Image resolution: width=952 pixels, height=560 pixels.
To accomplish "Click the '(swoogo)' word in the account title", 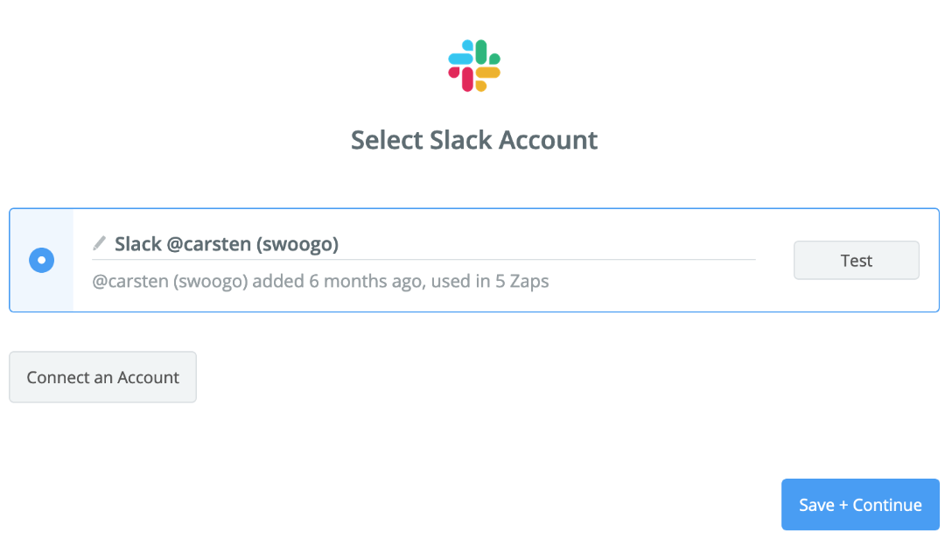I will tap(297, 244).
